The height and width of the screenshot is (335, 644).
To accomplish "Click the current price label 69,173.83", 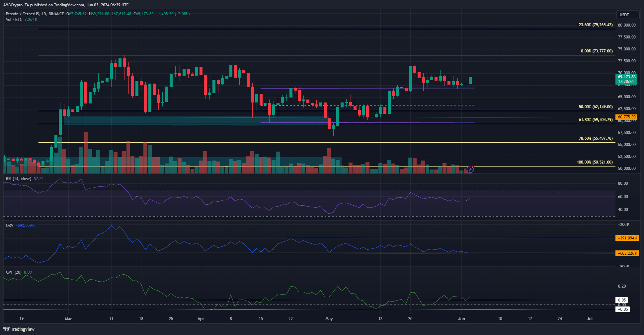I will [626, 77].
